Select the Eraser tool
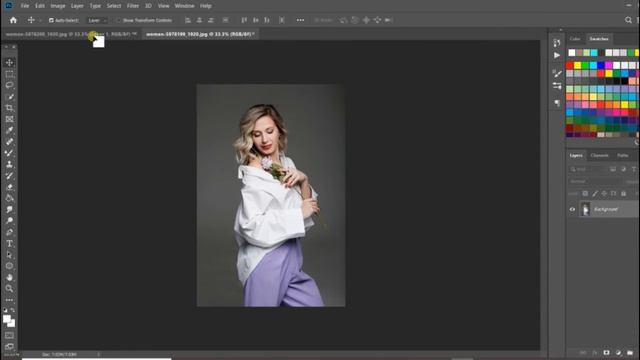 tap(9, 187)
